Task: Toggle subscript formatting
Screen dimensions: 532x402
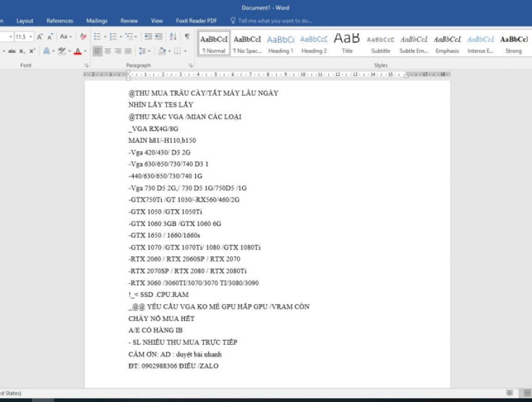Action: (x=21, y=51)
